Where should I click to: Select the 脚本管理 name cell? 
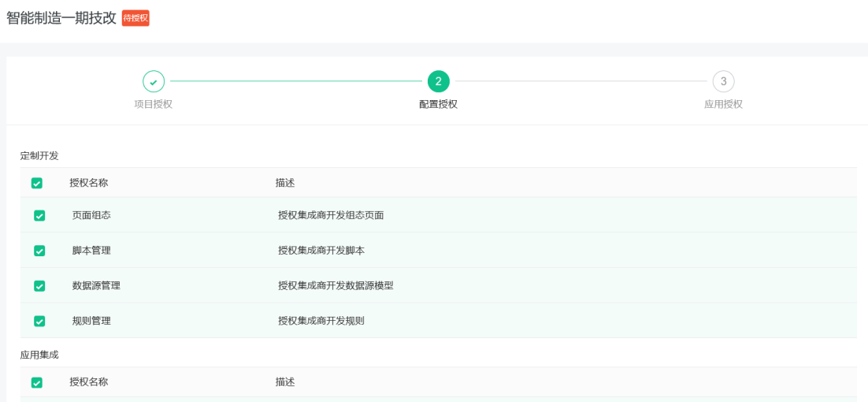[91, 251]
